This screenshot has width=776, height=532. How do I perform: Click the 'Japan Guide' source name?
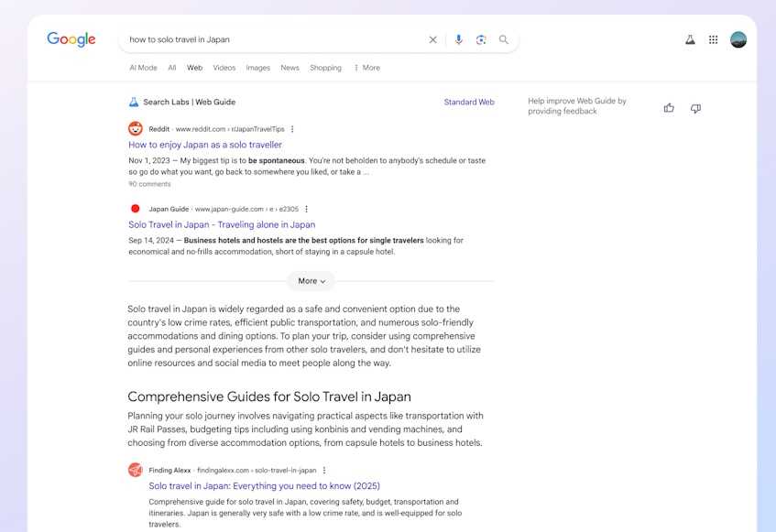pos(169,209)
